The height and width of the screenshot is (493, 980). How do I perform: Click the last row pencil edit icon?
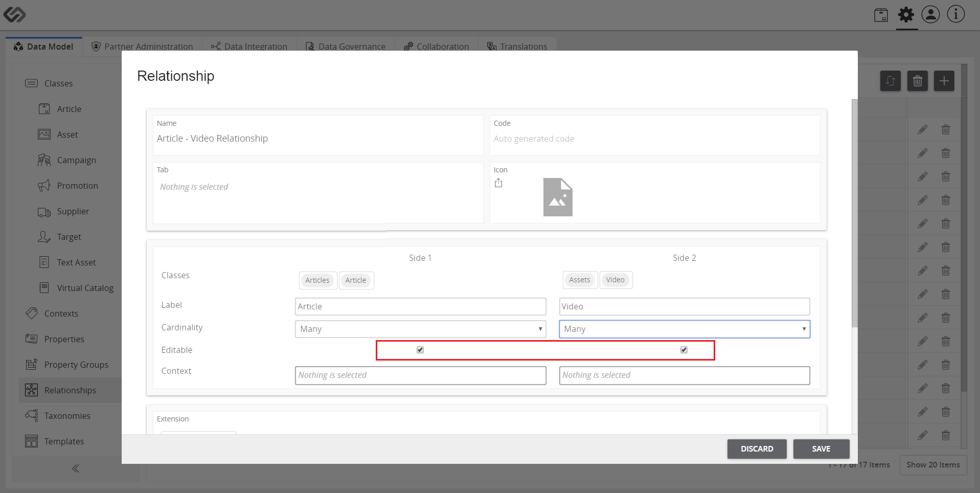coord(922,435)
